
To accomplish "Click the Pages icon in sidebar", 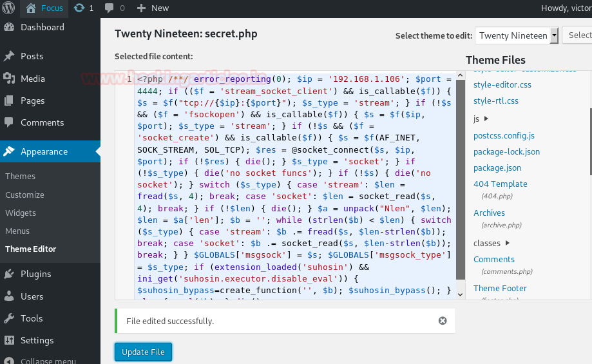I will coord(9,101).
